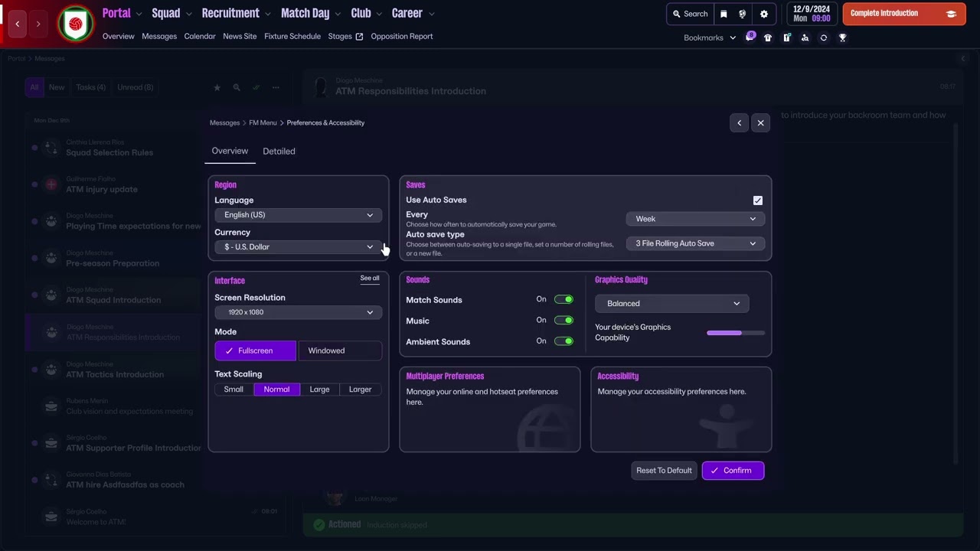
Task: Select Fullscreen mode
Action: click(x=256, y=350)
